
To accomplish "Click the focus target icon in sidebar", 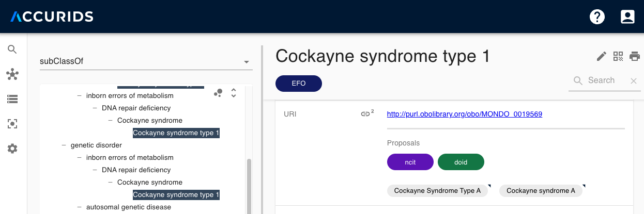I will [x=12, y=124].
